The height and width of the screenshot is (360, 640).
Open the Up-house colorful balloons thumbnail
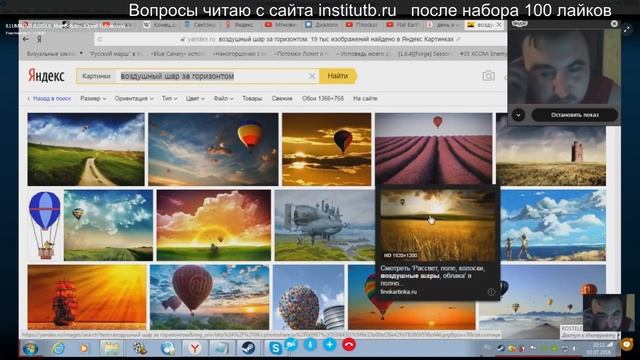click(309, 297)
